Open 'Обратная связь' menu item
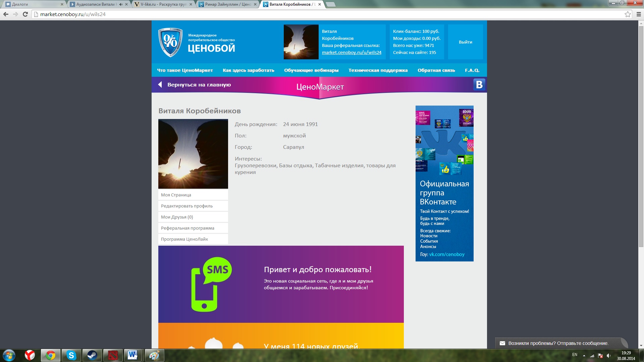Screen dimensions: 644x362 coord(436,70)
